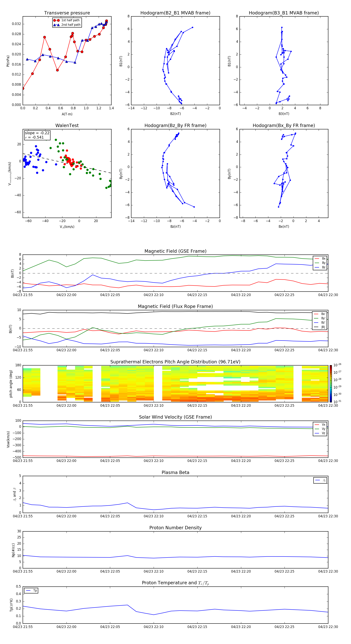The width and height of the screenshot is (351, 644).
Task: Select the '1st half path' legend entry
Action: pos(67,20)
